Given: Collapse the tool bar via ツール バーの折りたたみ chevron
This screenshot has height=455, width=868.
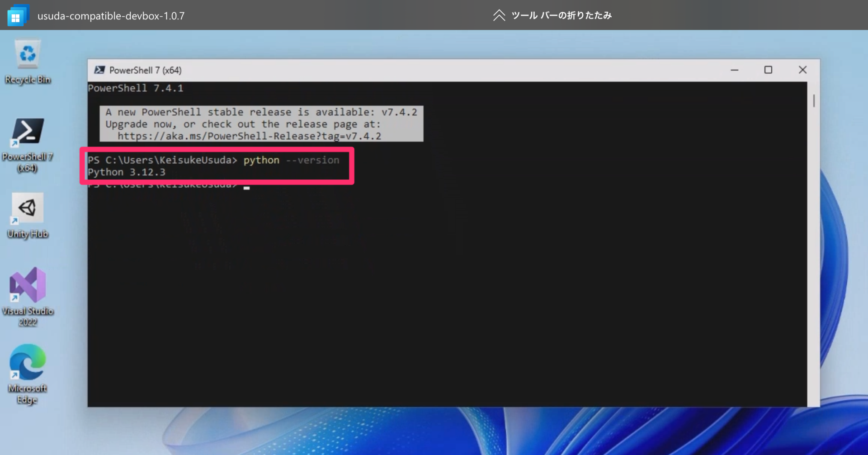Looking at the screenshot, I should (x=499, y=15).
